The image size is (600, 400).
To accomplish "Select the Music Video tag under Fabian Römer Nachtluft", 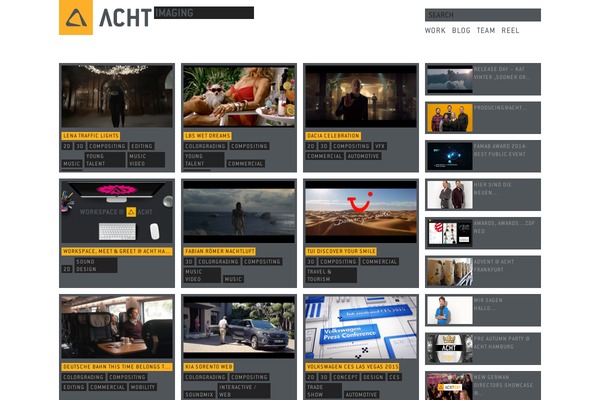I will 202,275.
